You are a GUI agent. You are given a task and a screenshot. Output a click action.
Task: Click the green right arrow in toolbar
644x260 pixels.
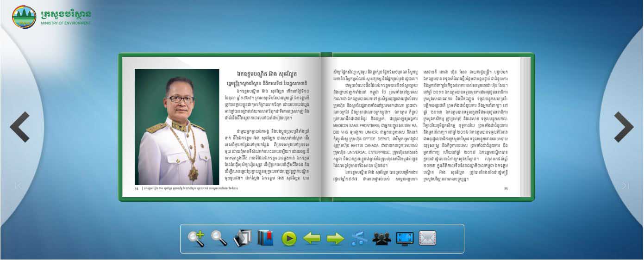coord(335,239)
